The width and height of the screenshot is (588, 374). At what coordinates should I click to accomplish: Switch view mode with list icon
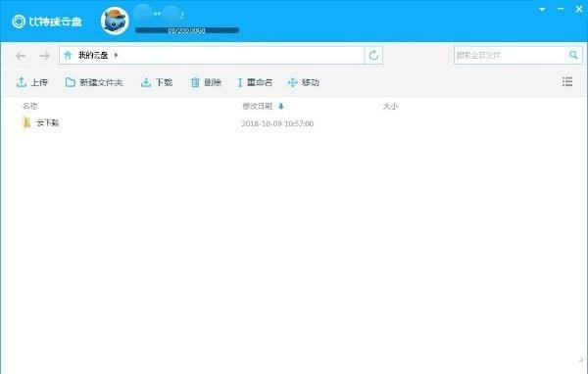pos(567,81)
